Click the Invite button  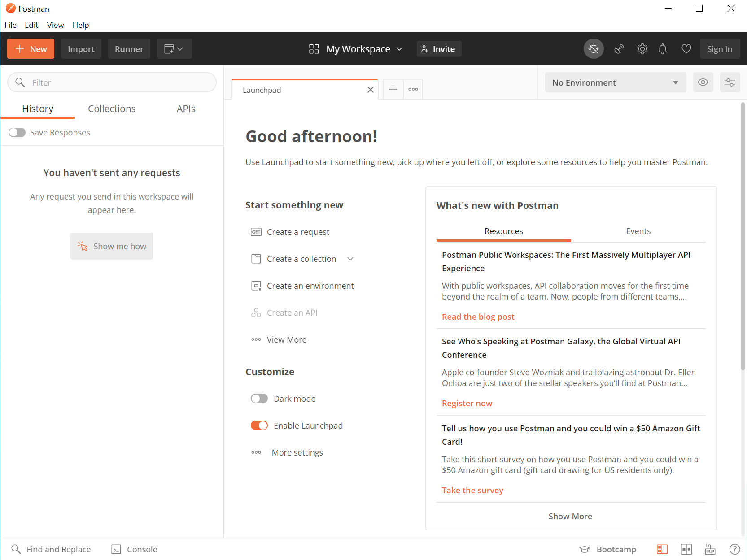coord(439,49)
